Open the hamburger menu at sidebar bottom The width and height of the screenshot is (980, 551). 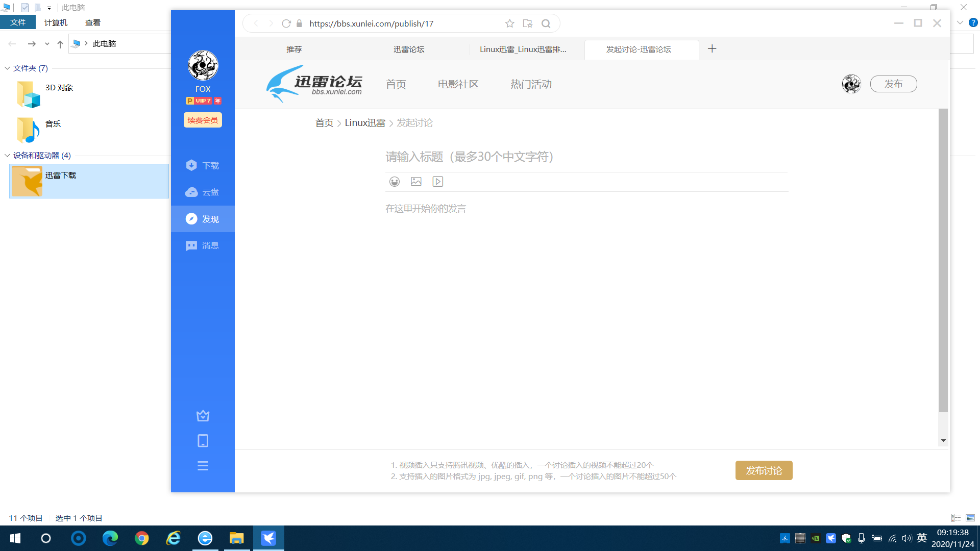203,465
